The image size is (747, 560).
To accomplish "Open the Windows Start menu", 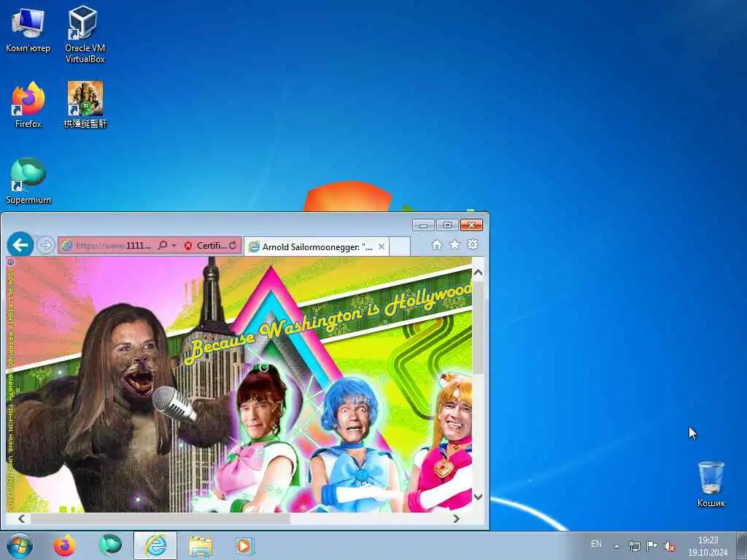I will 20,545.
